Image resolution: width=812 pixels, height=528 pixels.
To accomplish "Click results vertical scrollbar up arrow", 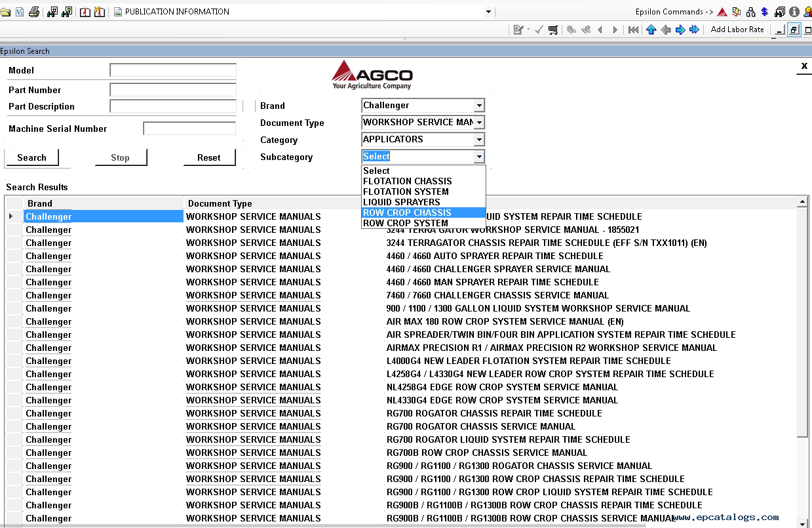I will click(803, 202).
